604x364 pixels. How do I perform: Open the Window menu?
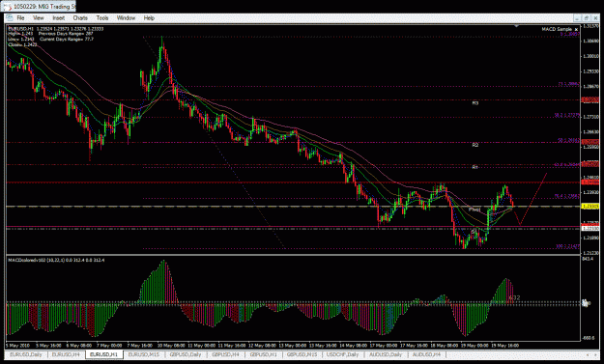(126, 18)
